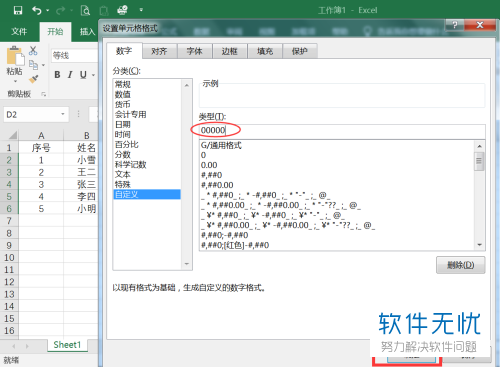The height and width of the screenshot is (367, 500).
Task: Expand underline style dropdown arrow
Action: click(x=93, y=75)
